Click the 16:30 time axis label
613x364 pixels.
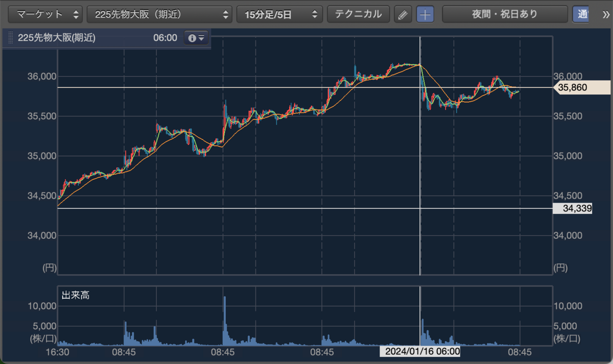click(57, 352)
